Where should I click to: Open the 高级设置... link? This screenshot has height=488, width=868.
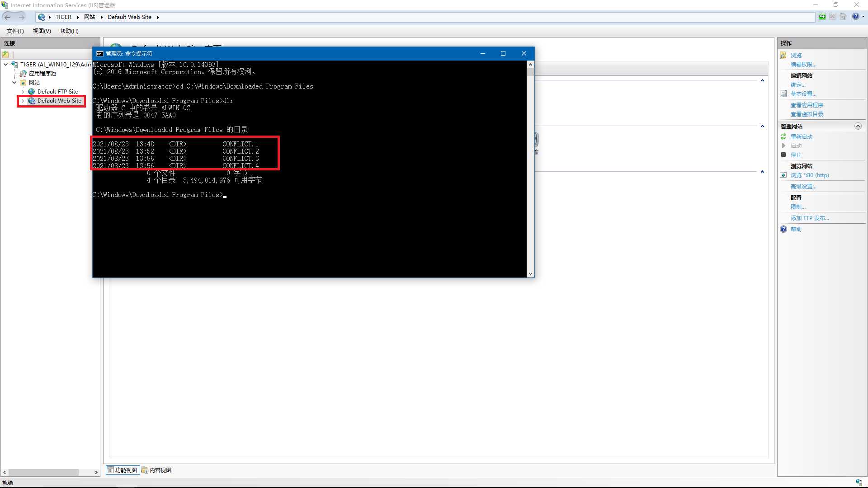pyautogui.click(x=803, y=186)
